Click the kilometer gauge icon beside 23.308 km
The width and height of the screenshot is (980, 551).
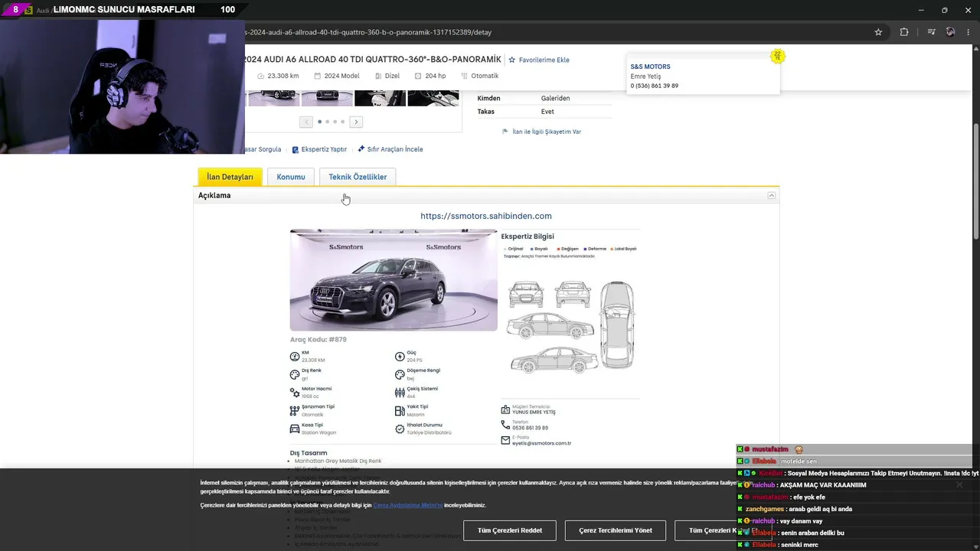[x=261, y=76]
